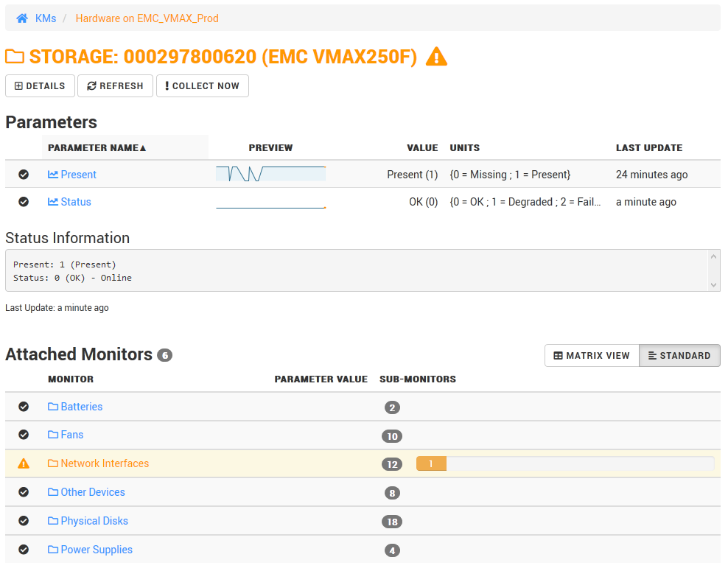728x571 pixels.
Task: Open Hardware on EMC_VMAX_Prod breadcrumb
Action: [x=147, y=18]
